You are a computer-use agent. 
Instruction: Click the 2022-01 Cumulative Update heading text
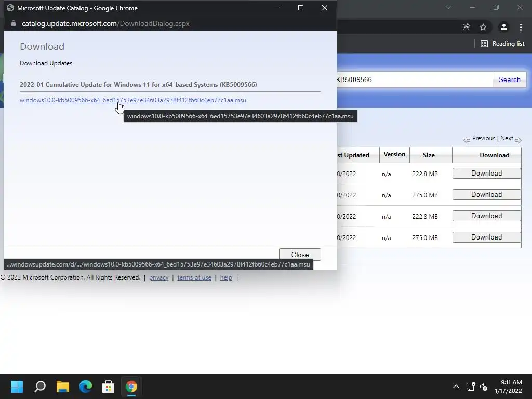[x=138, y=85]
